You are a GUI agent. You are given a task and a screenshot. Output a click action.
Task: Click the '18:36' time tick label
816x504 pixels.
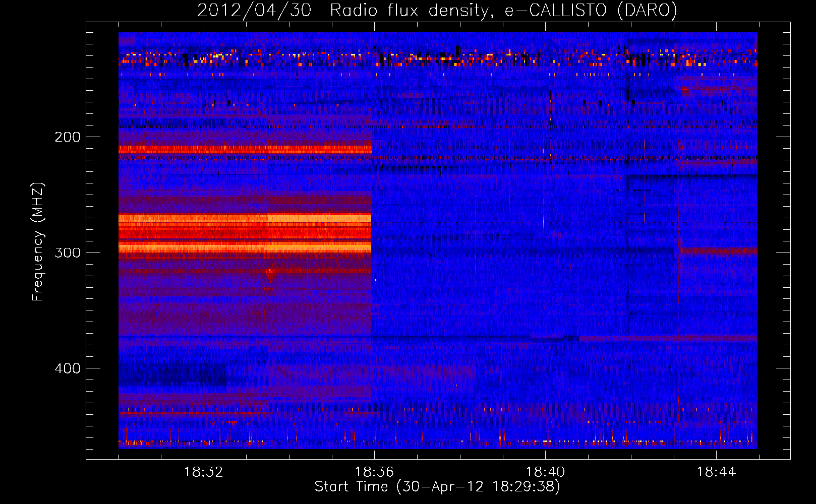click(374, 472)
